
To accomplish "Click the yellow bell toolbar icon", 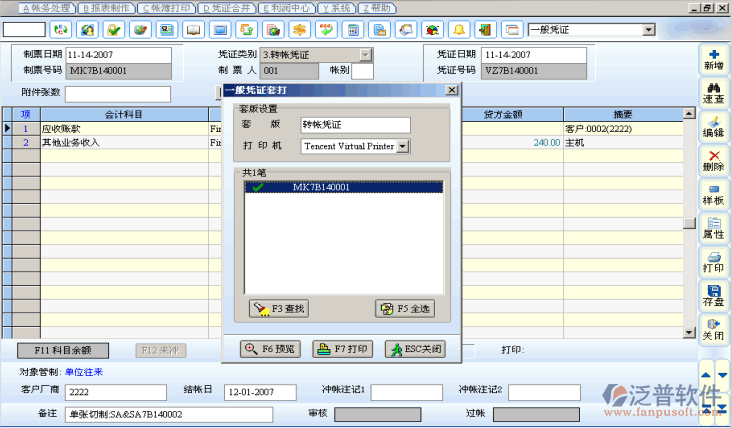I will tap(459, 30).
